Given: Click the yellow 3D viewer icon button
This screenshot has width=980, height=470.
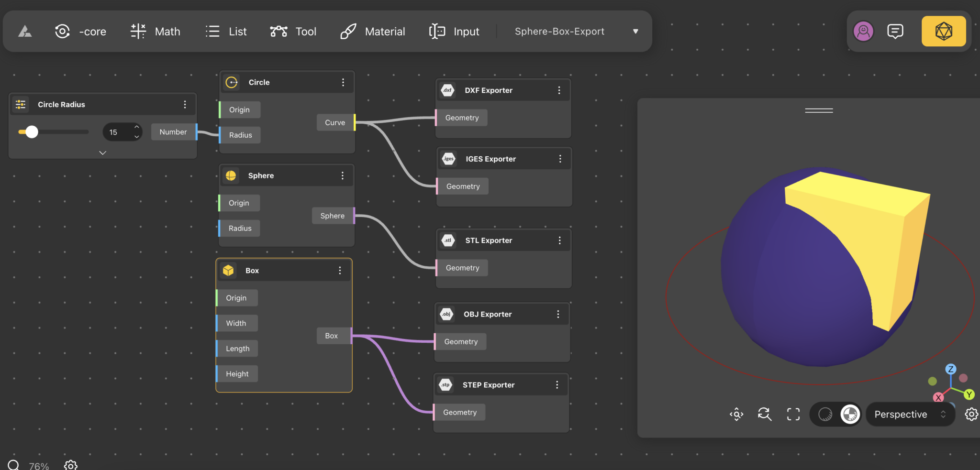Looking at the screenshot, I should click(943, 32).
